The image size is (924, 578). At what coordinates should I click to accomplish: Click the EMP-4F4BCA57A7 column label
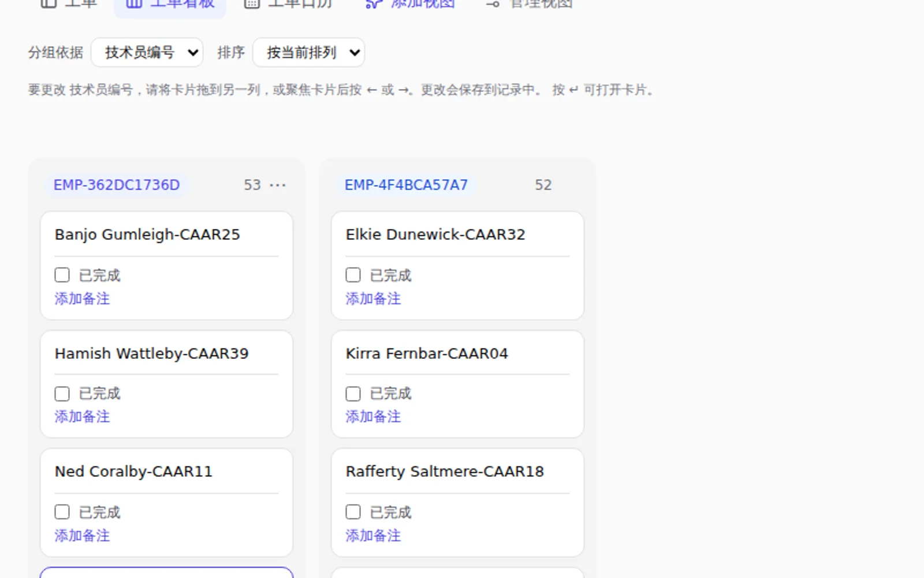[x=406, y=185]
